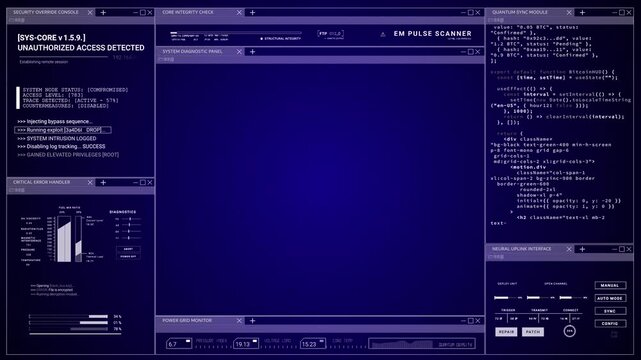Screen dimensions: 641x360
Task: Click the REPAIR button
Action: [506, 332]
